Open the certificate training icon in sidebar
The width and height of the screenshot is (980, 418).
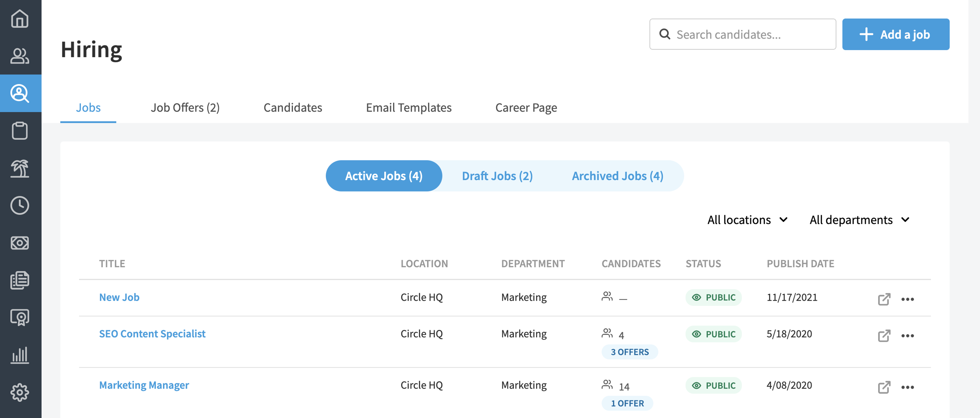20,317
